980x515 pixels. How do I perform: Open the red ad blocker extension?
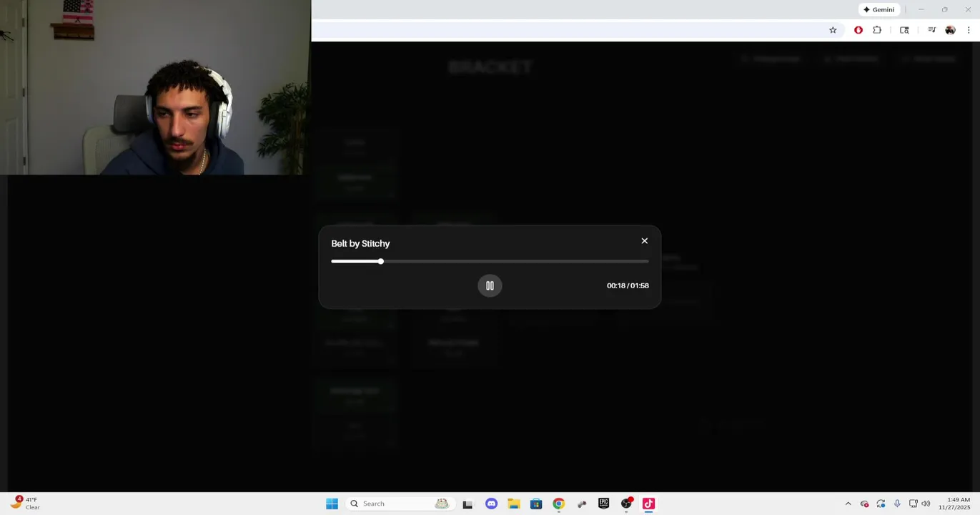click(x=858, y=30)
